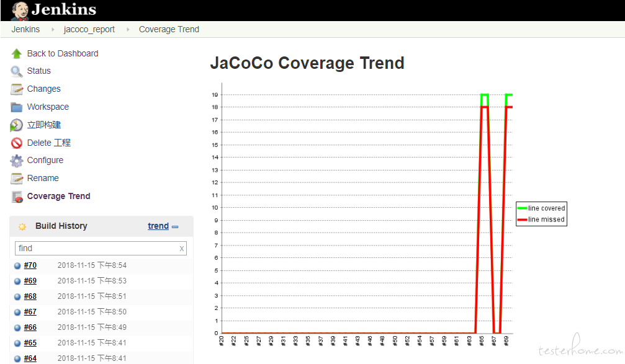Open the jacoco_report breadcrumb

pos(89,30)
